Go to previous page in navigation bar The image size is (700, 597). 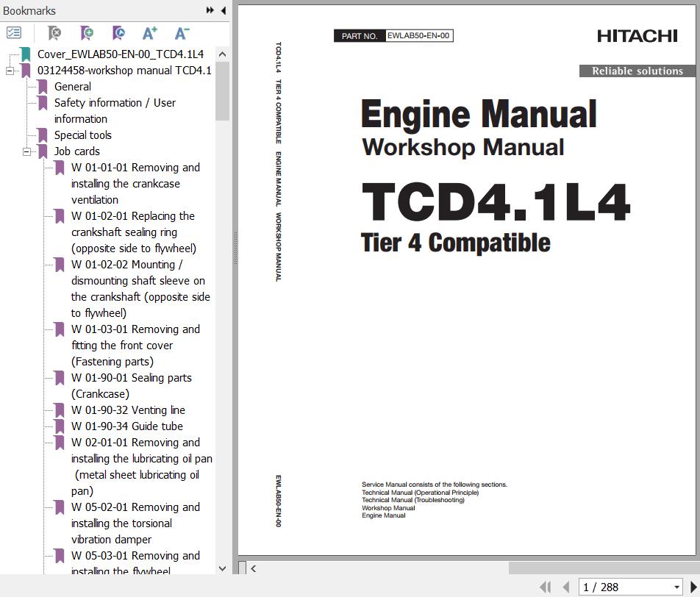[x=566, y=587]
